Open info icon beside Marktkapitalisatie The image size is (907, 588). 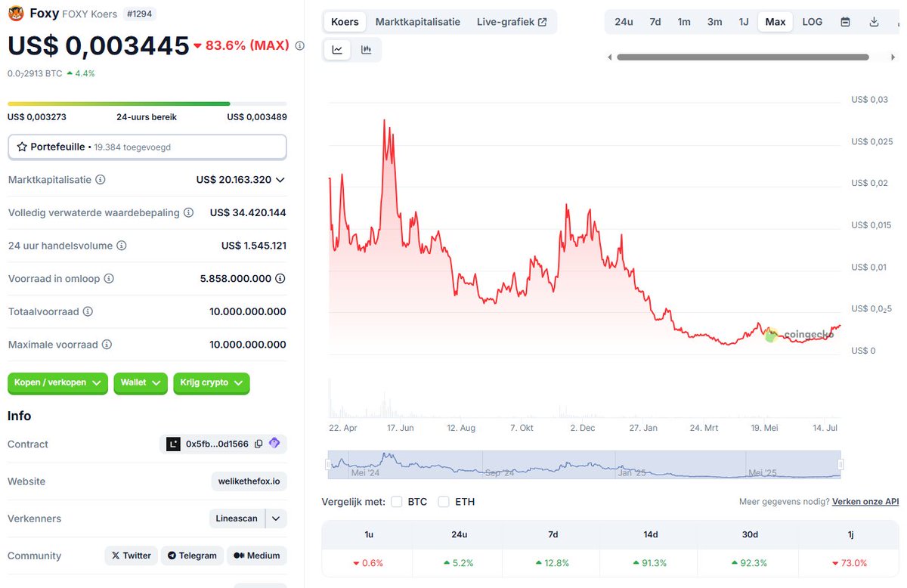pos(101,180)
